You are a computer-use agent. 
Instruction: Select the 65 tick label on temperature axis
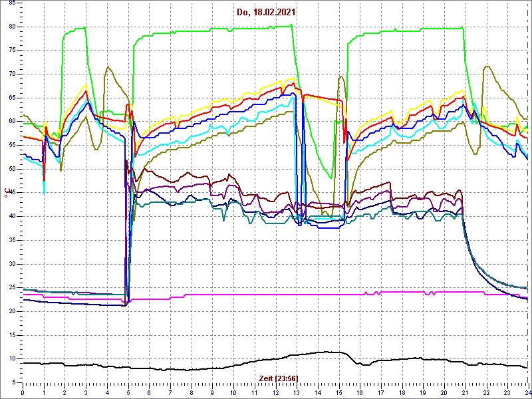[11, 98]
